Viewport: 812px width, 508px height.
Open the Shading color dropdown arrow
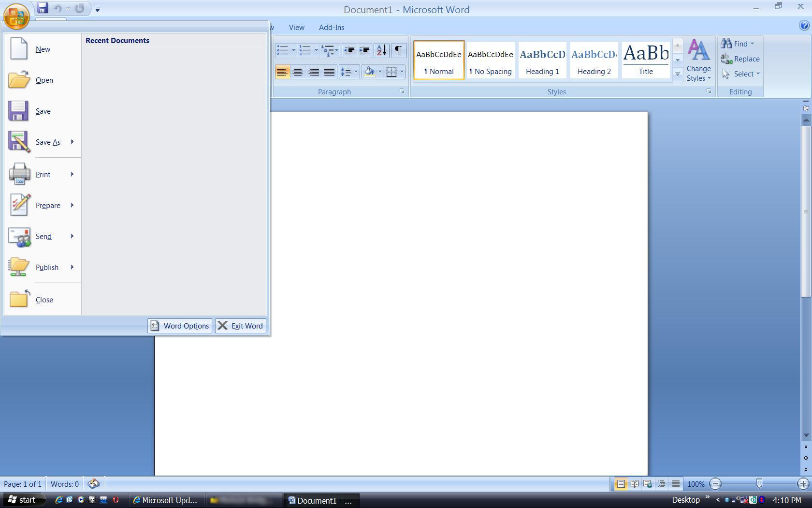(x=380, y=72)
